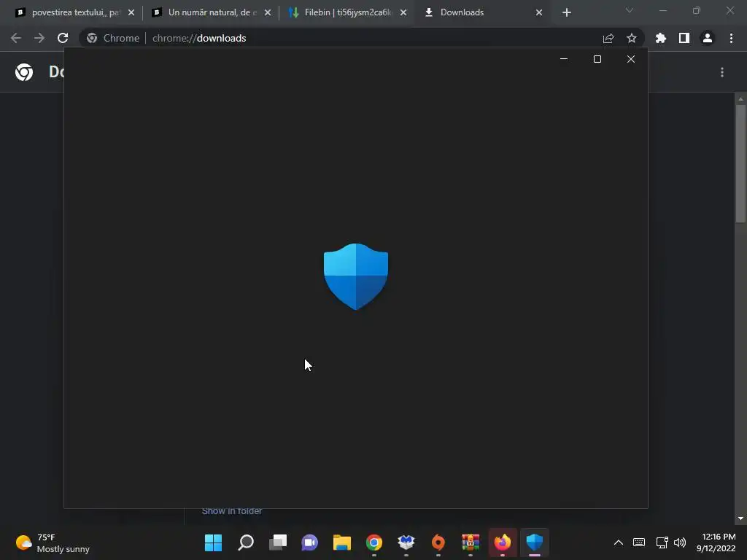Image resolution: width=747 pixels, height=560 pixels.
Task: Close the 'Un număr natural' tab
Action: click(x=268, y=12)
